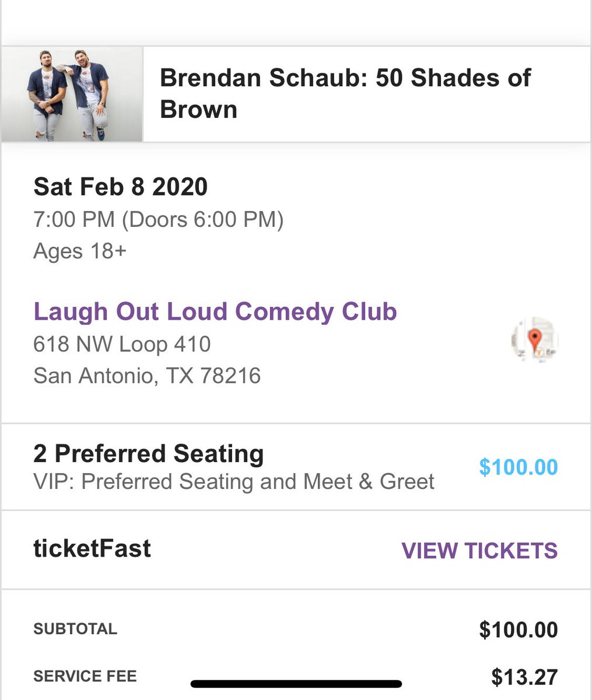Tap the Sat Feb 8 2020 date
592x700 pixels.
pos(121,187)
